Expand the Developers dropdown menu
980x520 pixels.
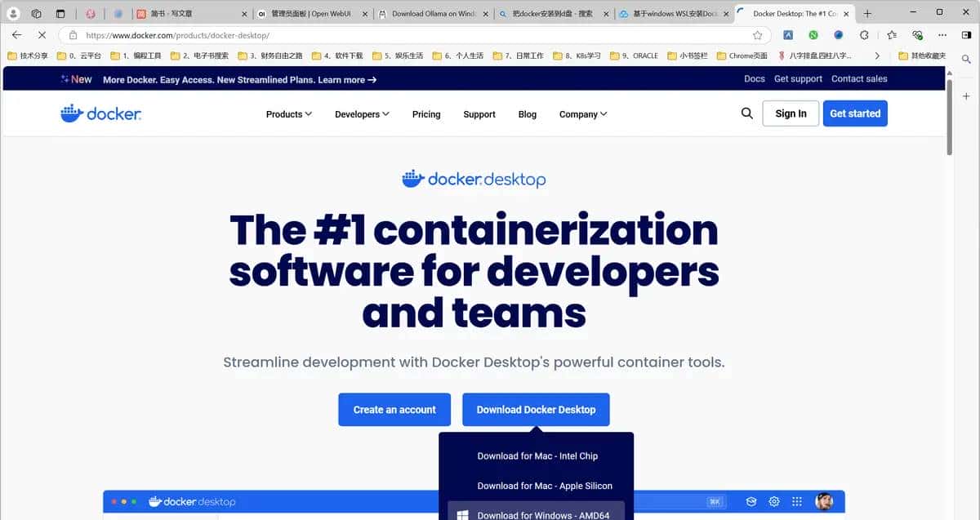click(362, 114)
